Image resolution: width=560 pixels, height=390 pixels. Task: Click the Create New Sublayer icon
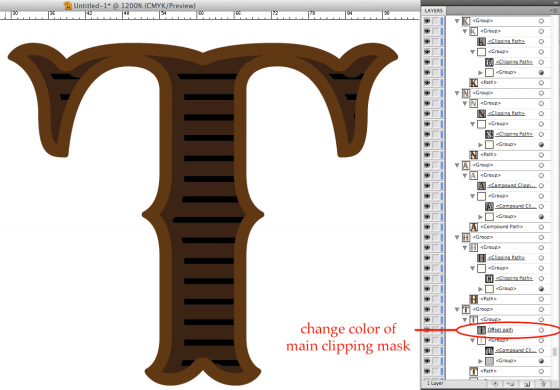511,384
